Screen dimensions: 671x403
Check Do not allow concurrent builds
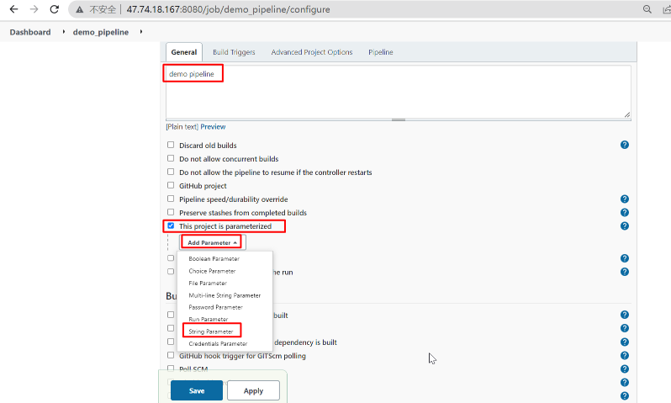click(171, 158)
